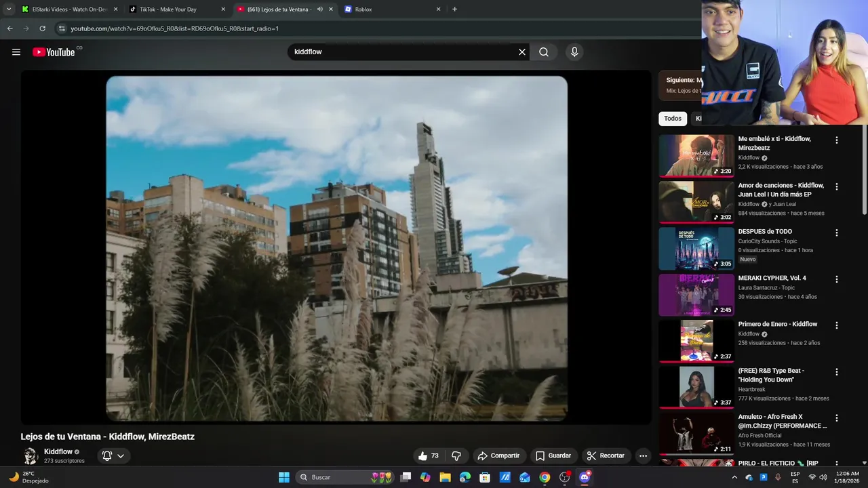Clear the kiddflow search text
Screen dimensions: 868x488
522,52
